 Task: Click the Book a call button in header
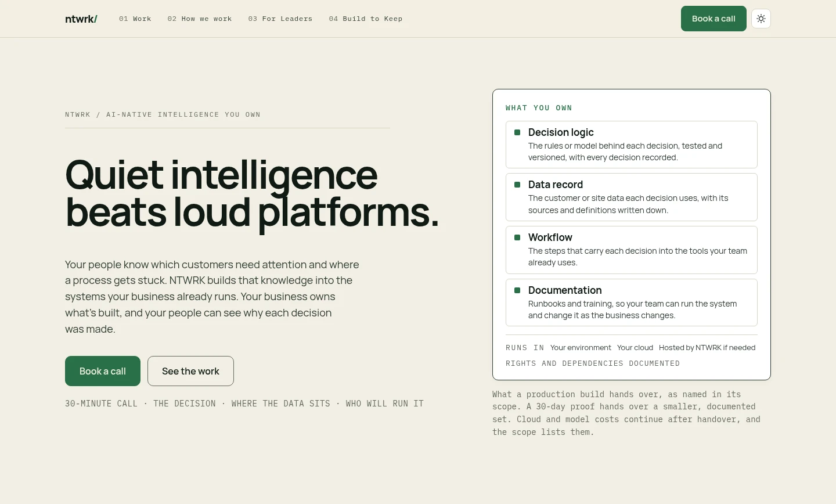[714, 19]
